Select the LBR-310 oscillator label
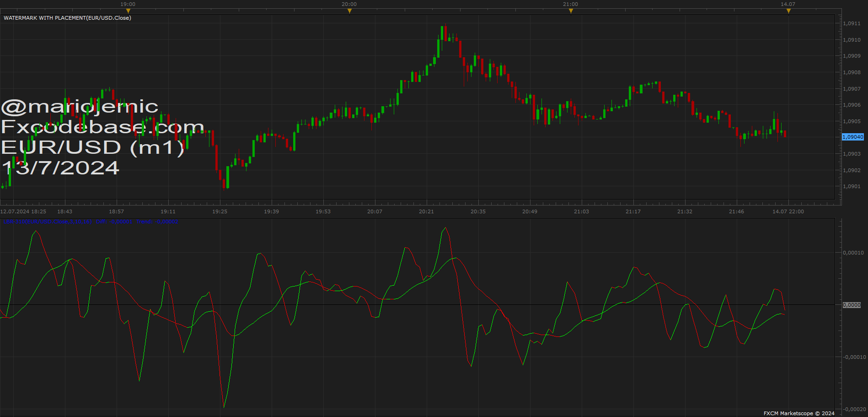The image size is (868, 417). point(48,222)
